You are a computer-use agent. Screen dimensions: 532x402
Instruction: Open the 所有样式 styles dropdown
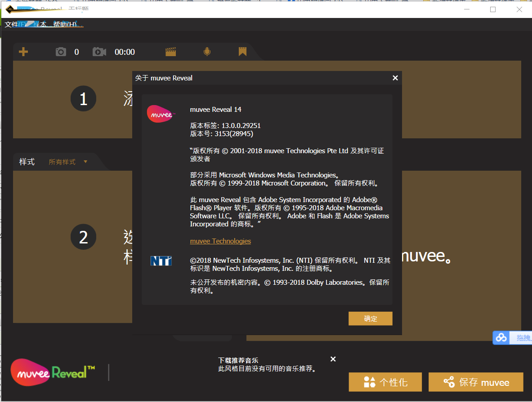point(68,162)
